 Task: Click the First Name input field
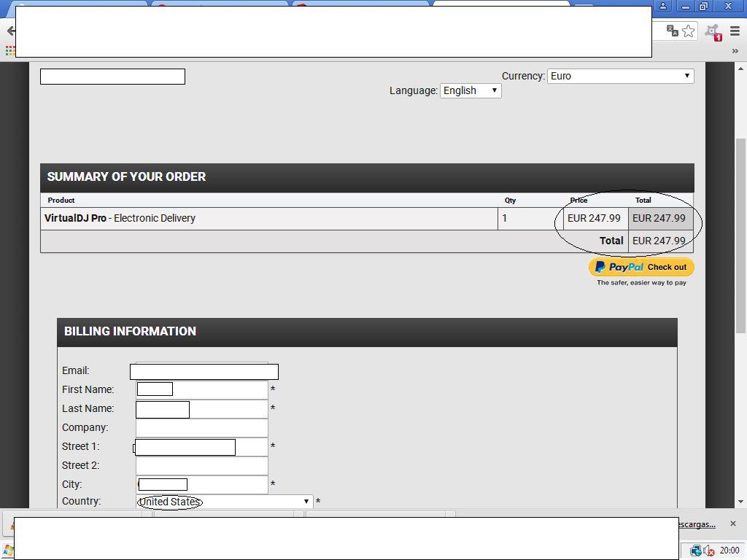click(201, 389)
